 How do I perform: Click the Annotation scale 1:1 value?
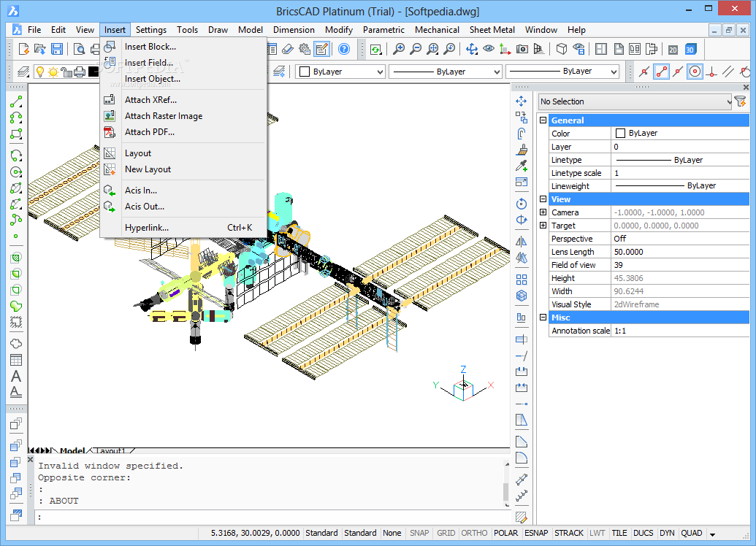pos(680,331)
